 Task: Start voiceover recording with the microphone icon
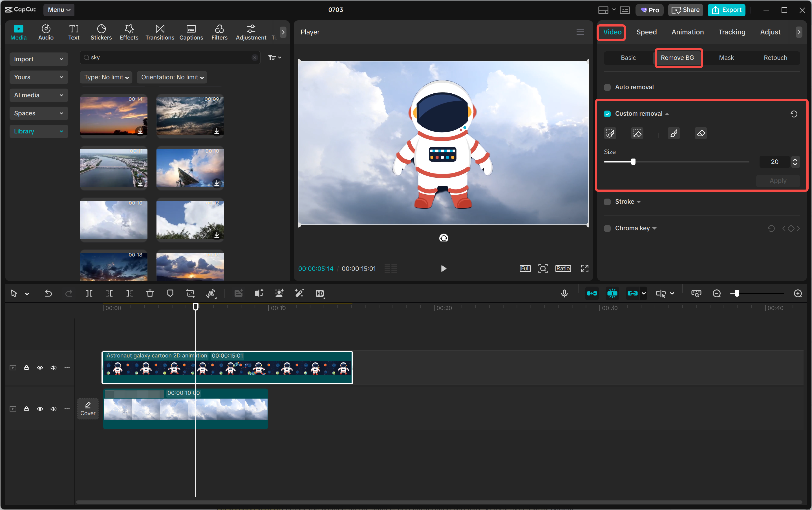tap(564, 293)
